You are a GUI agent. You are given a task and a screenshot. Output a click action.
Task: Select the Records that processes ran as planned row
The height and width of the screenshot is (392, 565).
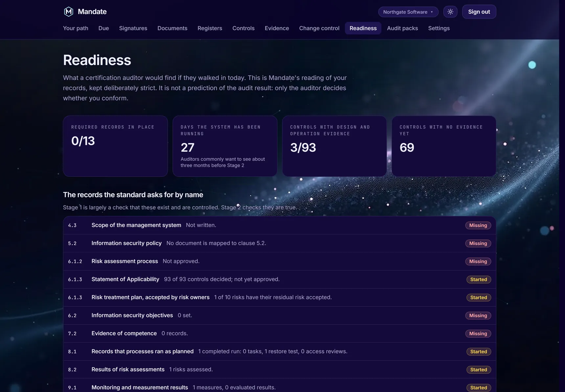click(x=280, y=352)
